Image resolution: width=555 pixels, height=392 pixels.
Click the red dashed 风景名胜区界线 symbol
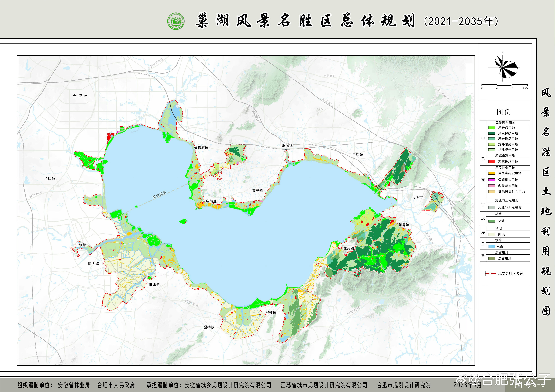coord(491,274)
